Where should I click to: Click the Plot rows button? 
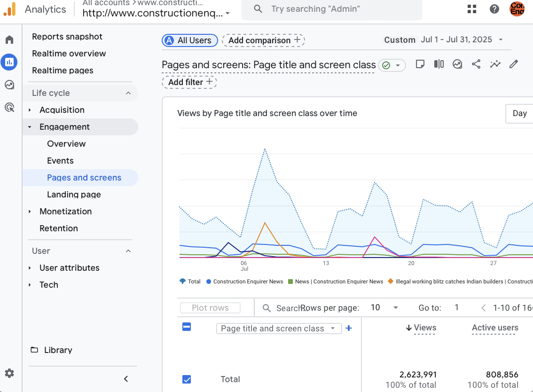[210, 308]
